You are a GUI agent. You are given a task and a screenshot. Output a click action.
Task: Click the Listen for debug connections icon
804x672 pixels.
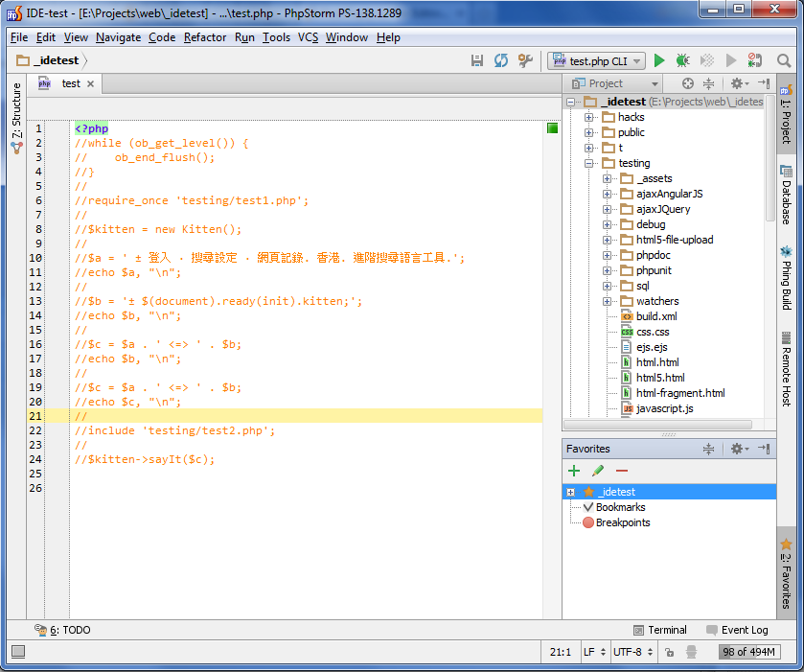[754, 60]
